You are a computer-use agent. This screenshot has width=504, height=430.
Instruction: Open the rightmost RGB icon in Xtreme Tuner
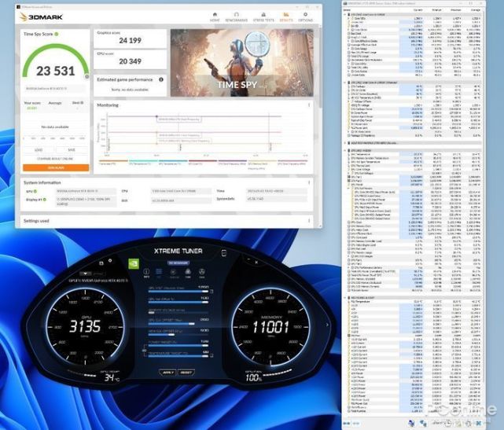tap(202, 273)
